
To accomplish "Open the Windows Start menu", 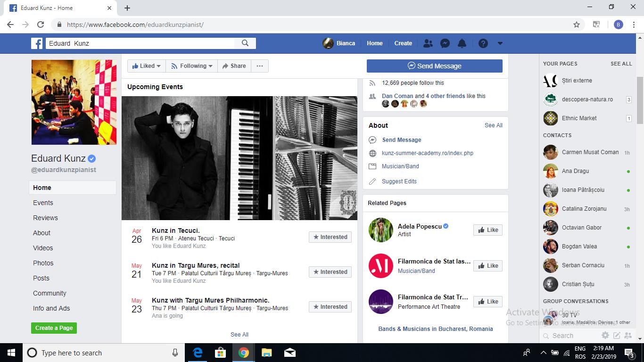I will point(11,353).
